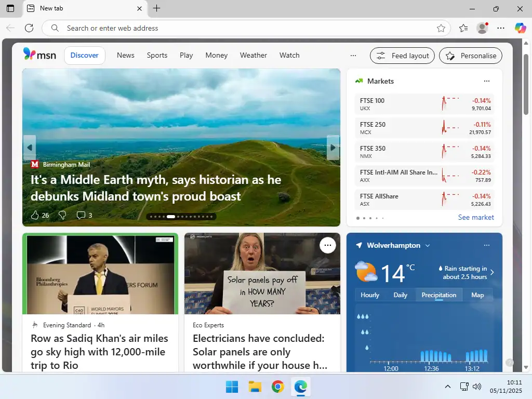Open Copilot from the browser toolbar
This screenshot has width=532, height=399.
click(x=521, y=28)
